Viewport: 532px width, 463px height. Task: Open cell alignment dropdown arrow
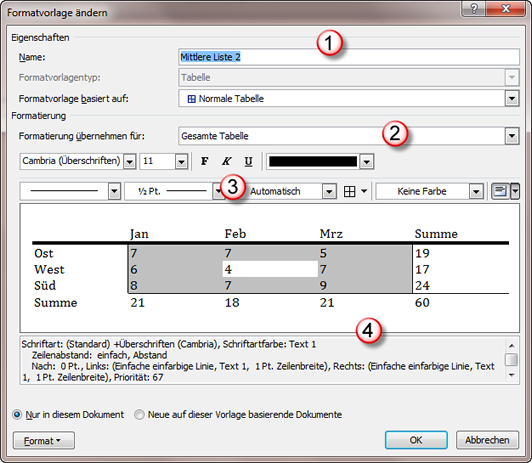click(515, 191)
